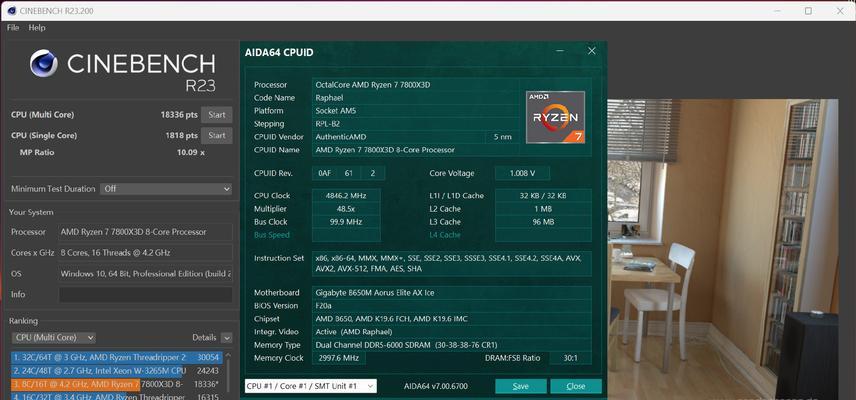Screen dimensions: 856x400
Task: Minimize the AIDA64 CPUID dialog
Action: click(560, 51)
